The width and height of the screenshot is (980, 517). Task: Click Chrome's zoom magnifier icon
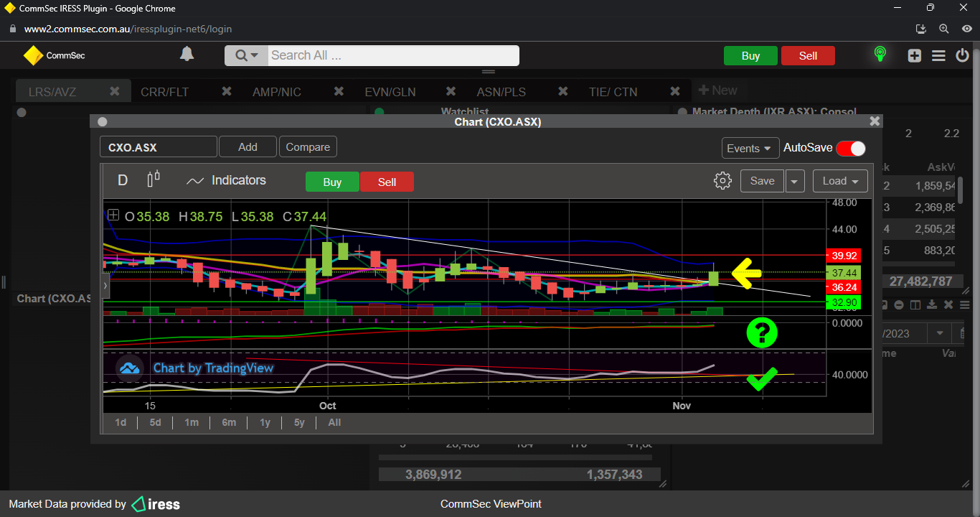943,29
